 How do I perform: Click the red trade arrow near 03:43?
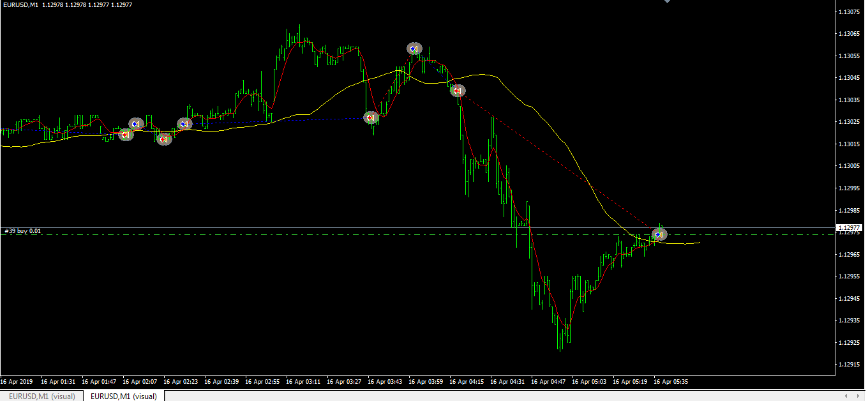point(370,117)
